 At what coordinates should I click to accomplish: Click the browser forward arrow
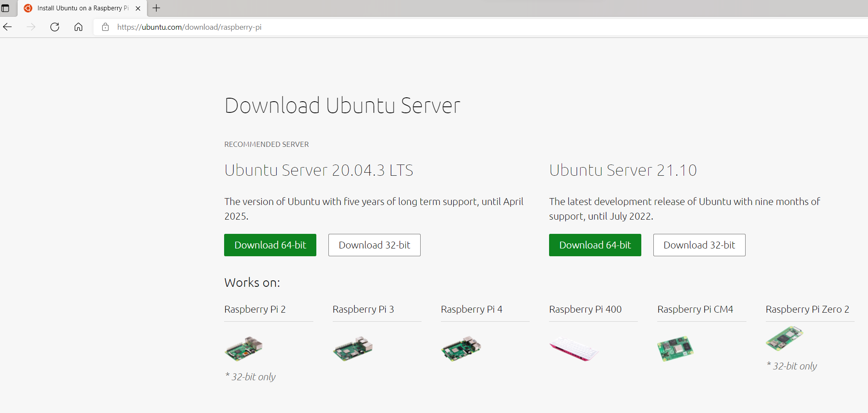point(31,27)
